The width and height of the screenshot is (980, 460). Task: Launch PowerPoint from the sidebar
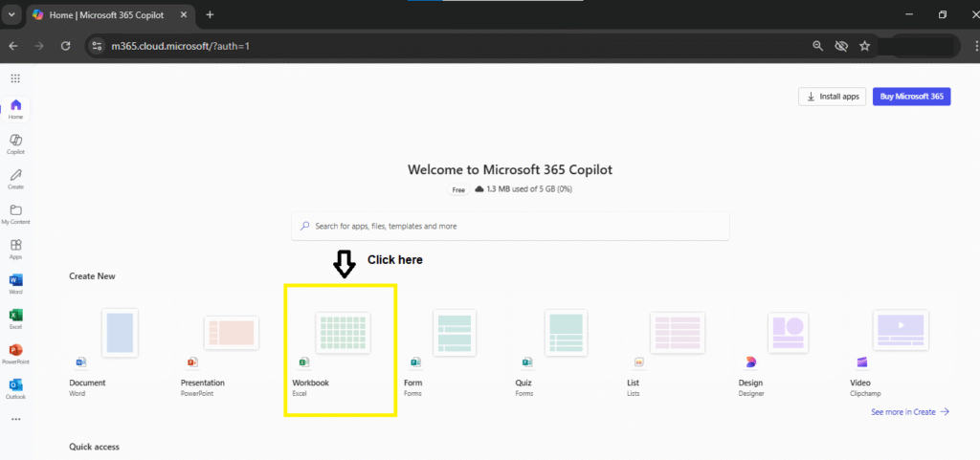pos(15,354)
